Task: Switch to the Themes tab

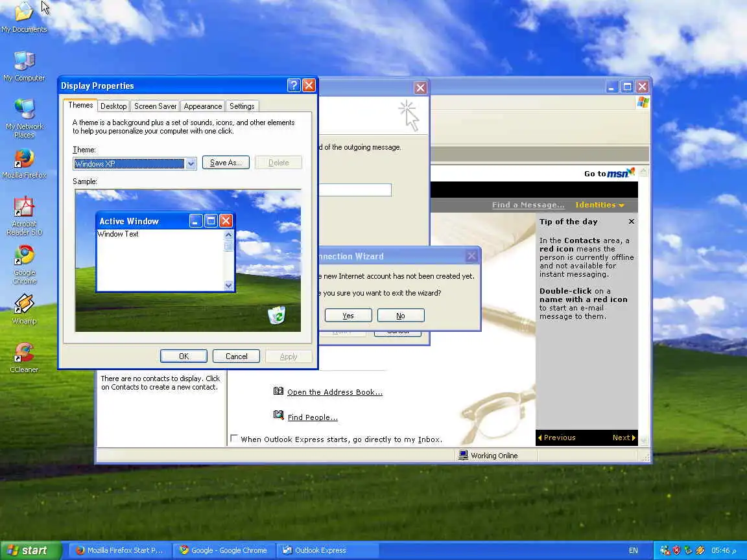Action: pos(80,105)
